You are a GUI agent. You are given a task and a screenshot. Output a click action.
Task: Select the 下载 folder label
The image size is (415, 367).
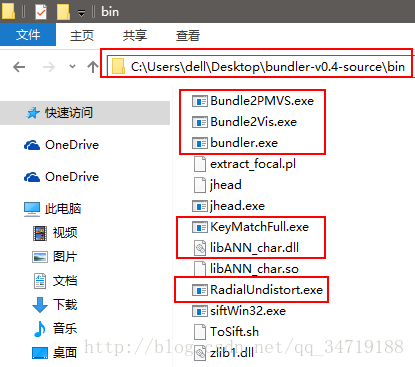click(65, 305)
